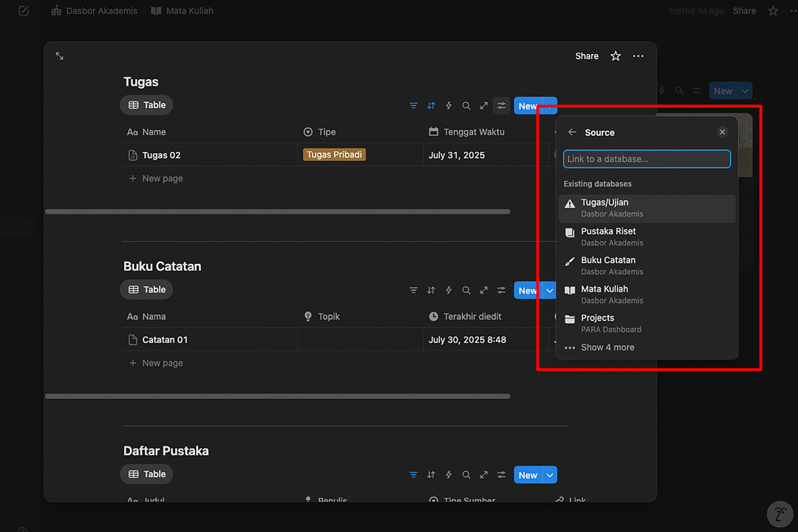Expand modal to full page

[60, 56]
